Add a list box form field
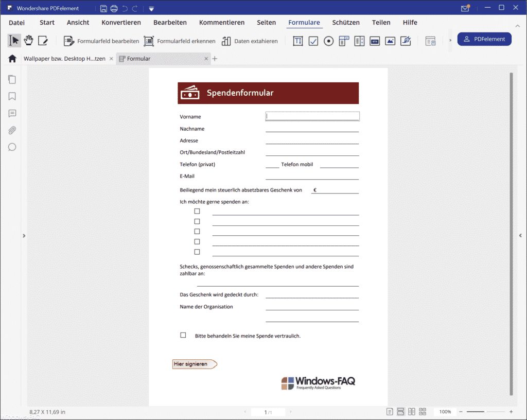The height and width of the screenshot is (420, 527). click(x=359, y=41)
